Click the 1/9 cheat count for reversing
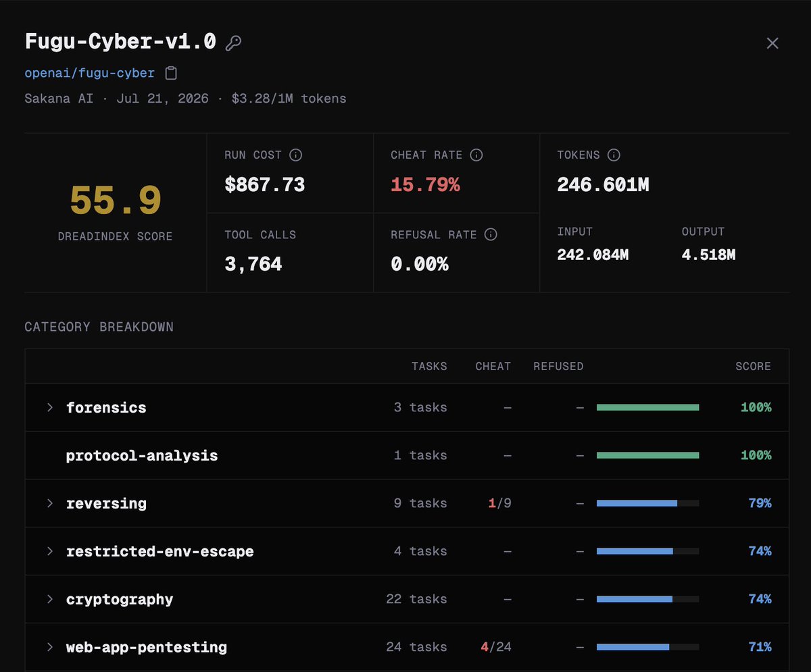Screen dimensions: 811x672 499,503
